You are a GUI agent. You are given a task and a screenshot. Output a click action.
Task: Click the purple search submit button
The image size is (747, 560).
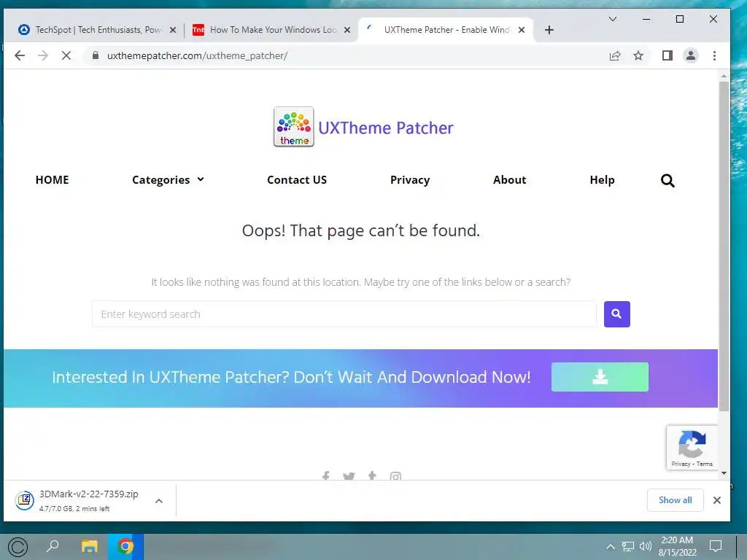(617, 314)
